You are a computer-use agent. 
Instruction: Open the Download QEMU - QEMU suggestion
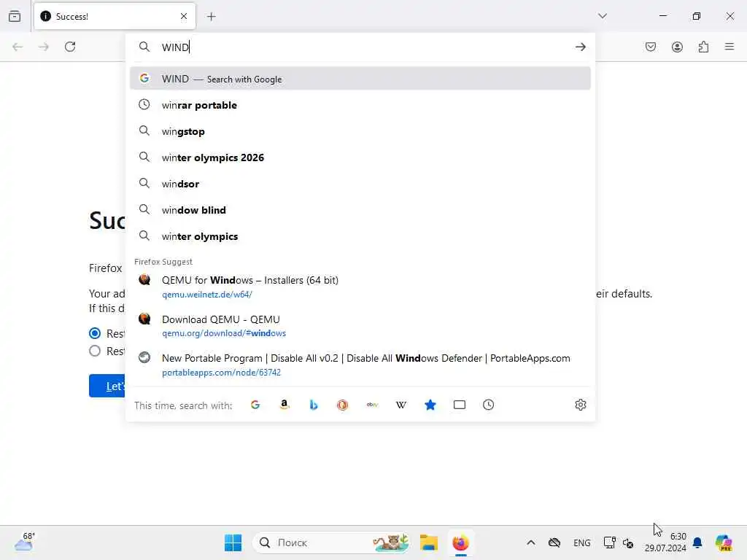[360, 326]
